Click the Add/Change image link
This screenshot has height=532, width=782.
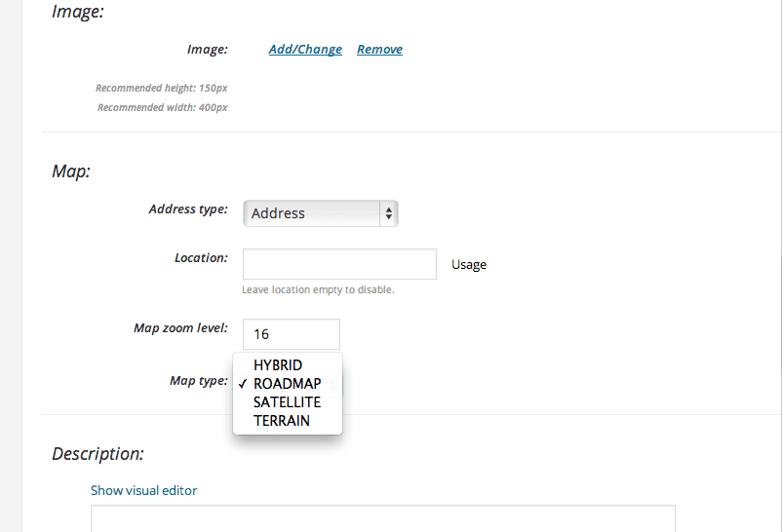pyautogui.click(x=305, y=50)
